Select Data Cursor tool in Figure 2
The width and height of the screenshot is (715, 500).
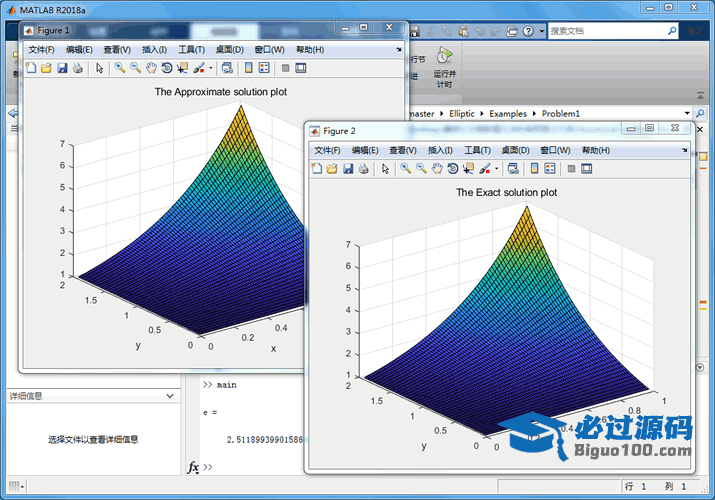[468, 169]
